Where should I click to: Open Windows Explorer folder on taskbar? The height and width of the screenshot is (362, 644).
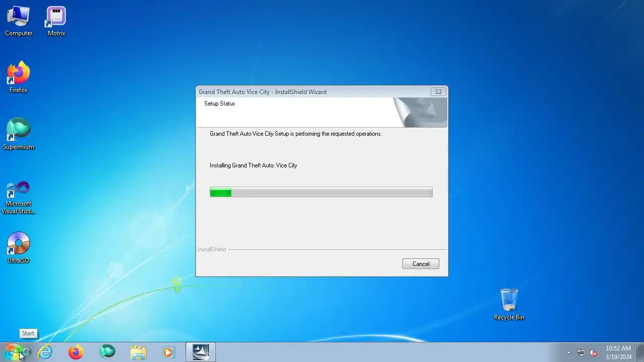click(138, 352)
